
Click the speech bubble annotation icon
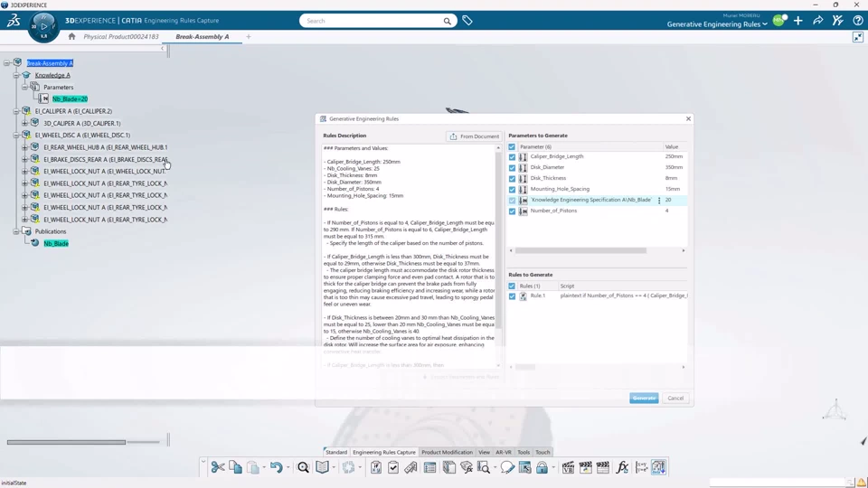[x=507, y=467]
